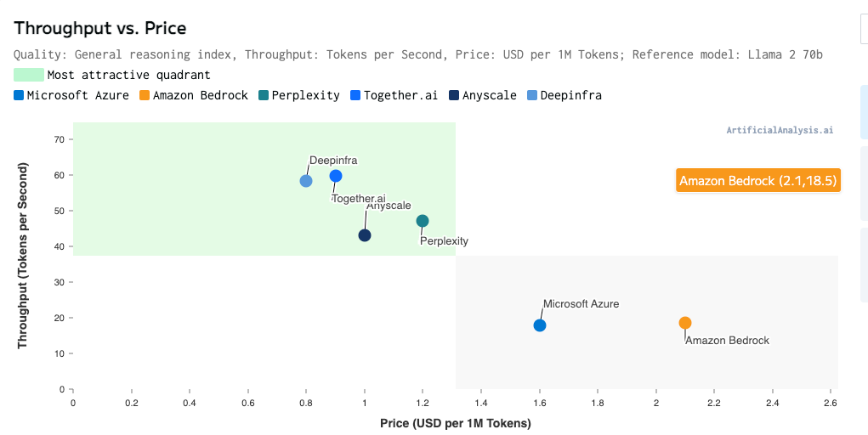Click the Perplexity point label text
Viewport: 868px width, 435px height.
click(444, 241)
